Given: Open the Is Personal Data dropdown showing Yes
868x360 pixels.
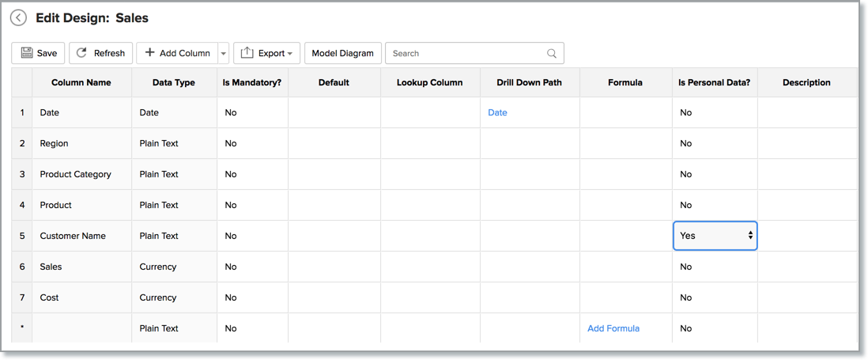Looking at the screenshot, I should click(715, 236).
